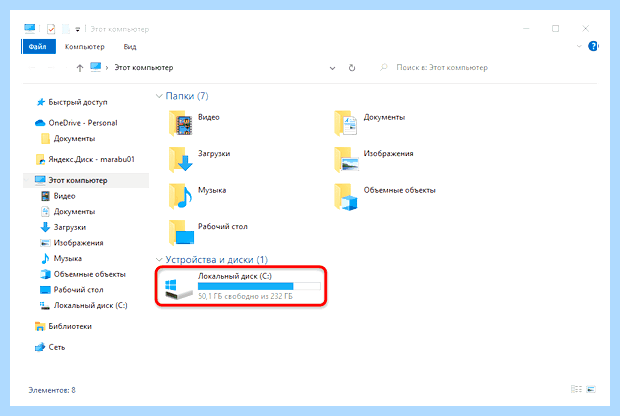Viewport: 620px width, 416px height.
Task: Select the Объемные объекты folder icon in main pane
Action: (346, 197)
